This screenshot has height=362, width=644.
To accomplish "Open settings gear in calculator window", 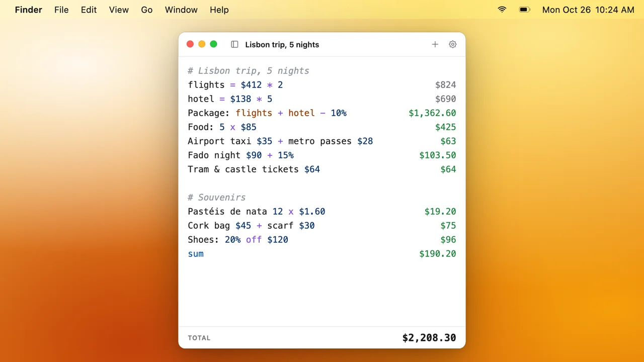I will (x=453, y=44).
